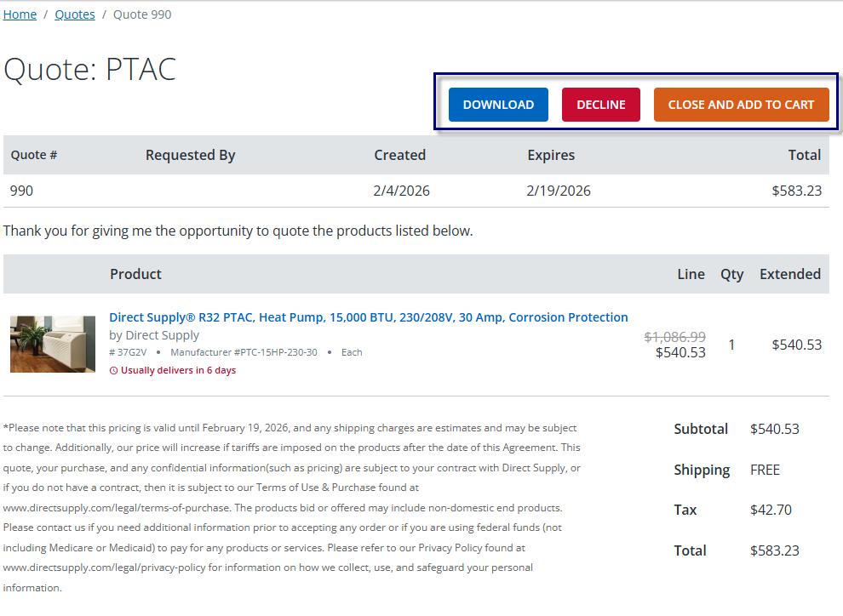Click the 'Quote #' column header

click(34, 155)
